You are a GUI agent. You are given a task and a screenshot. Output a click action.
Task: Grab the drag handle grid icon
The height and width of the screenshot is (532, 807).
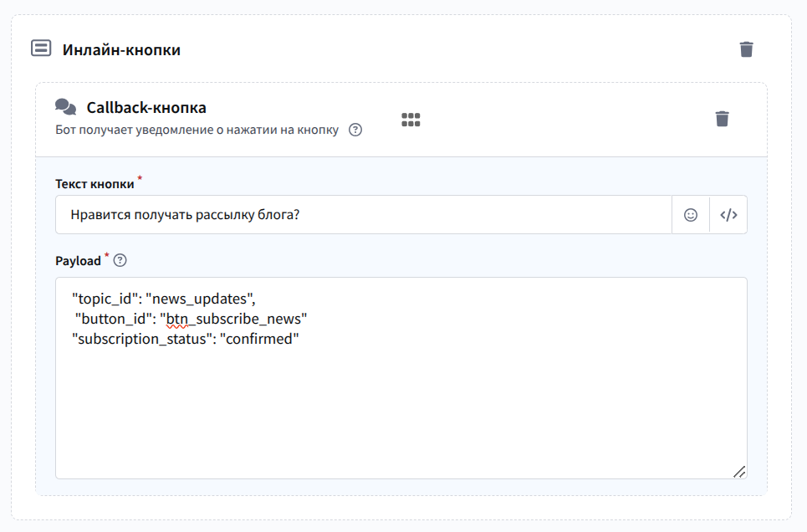pyautogui.click(x=411, y=120)
